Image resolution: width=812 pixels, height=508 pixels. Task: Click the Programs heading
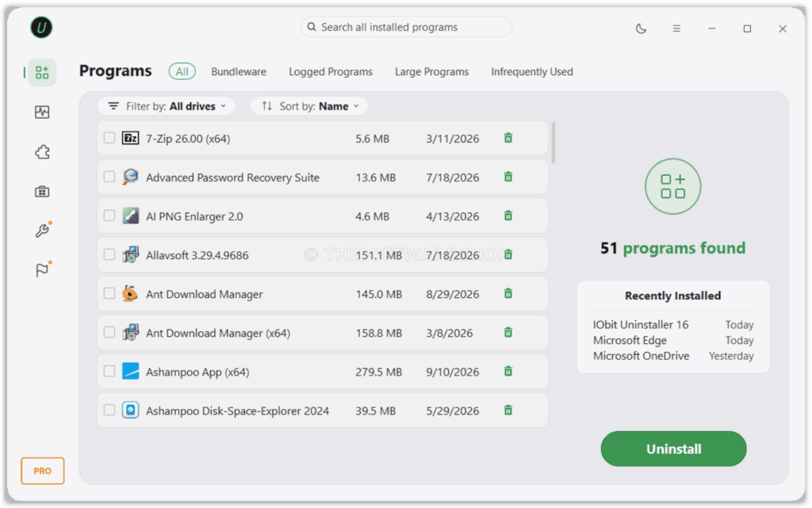(x=116, y=71)
